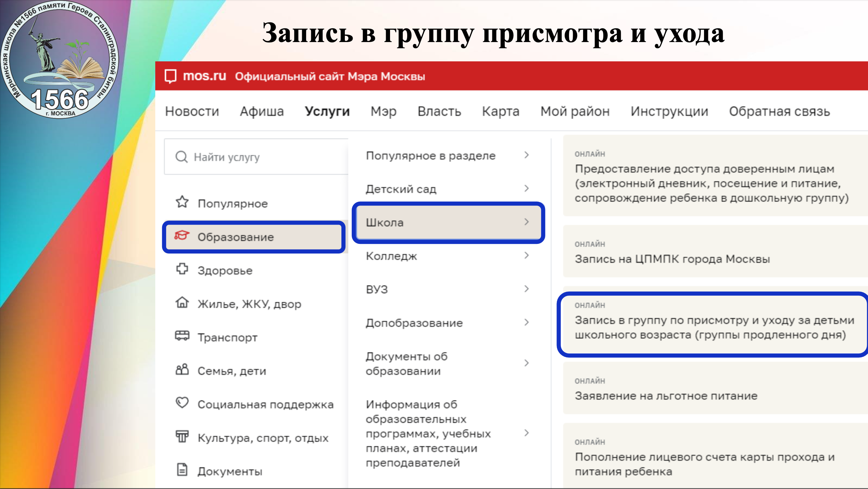
Task: Select Жилье, ЖКУ, двор category label
Action: pos(249,304)
